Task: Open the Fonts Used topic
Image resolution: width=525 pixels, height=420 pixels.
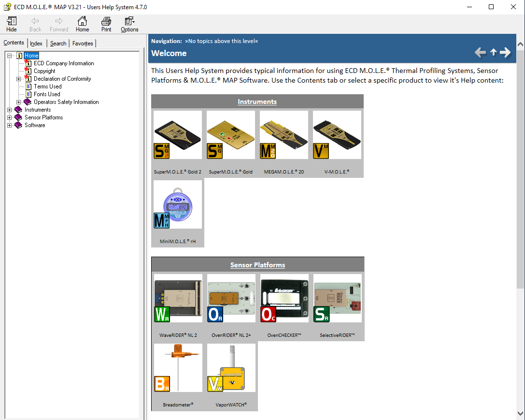Action: [x=47, y=94]
